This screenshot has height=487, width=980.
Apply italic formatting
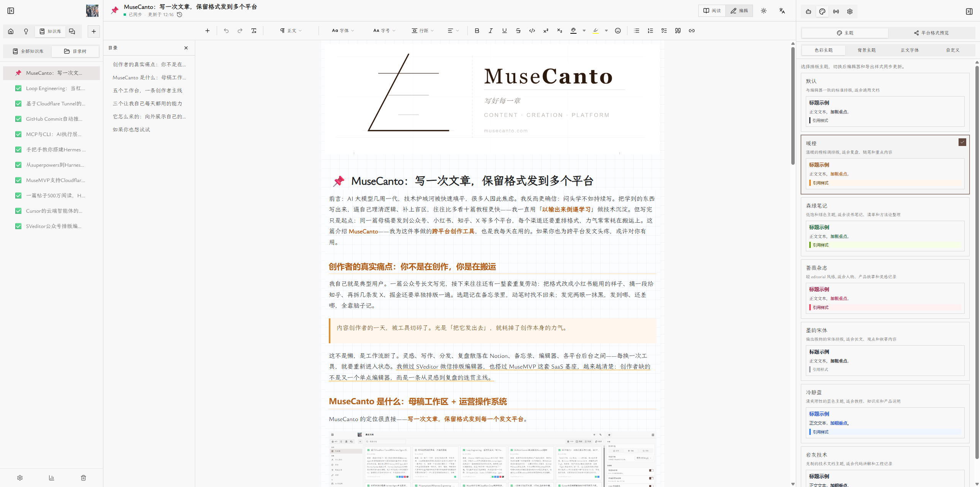pos(491,31)
